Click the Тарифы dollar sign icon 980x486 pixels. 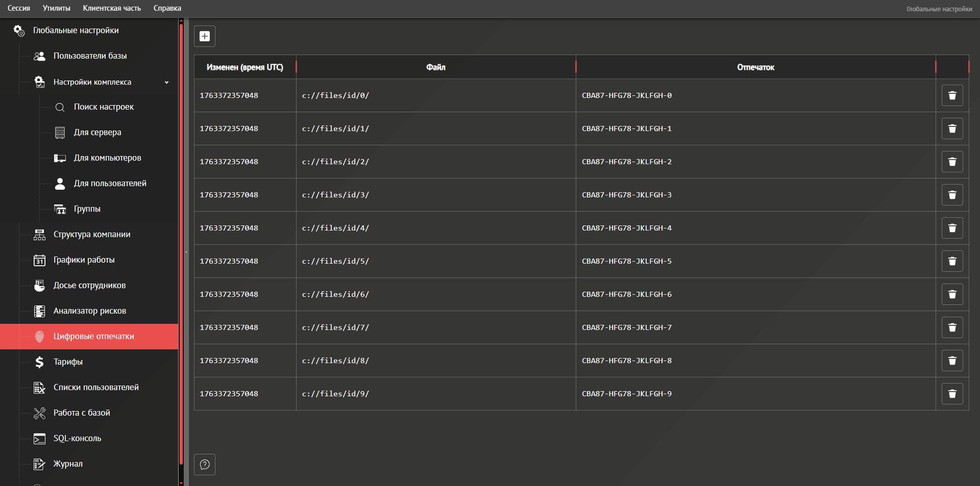[x=39, y=362]
